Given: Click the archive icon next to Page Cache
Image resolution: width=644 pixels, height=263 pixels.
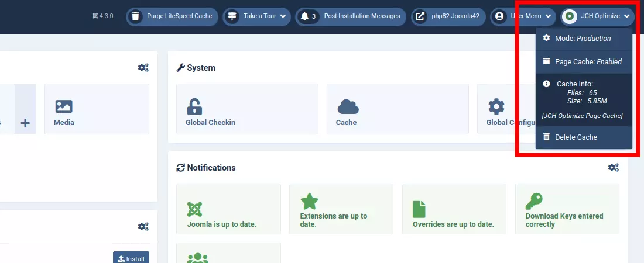Looking at the screenshot, I should [x=546, y=61].
